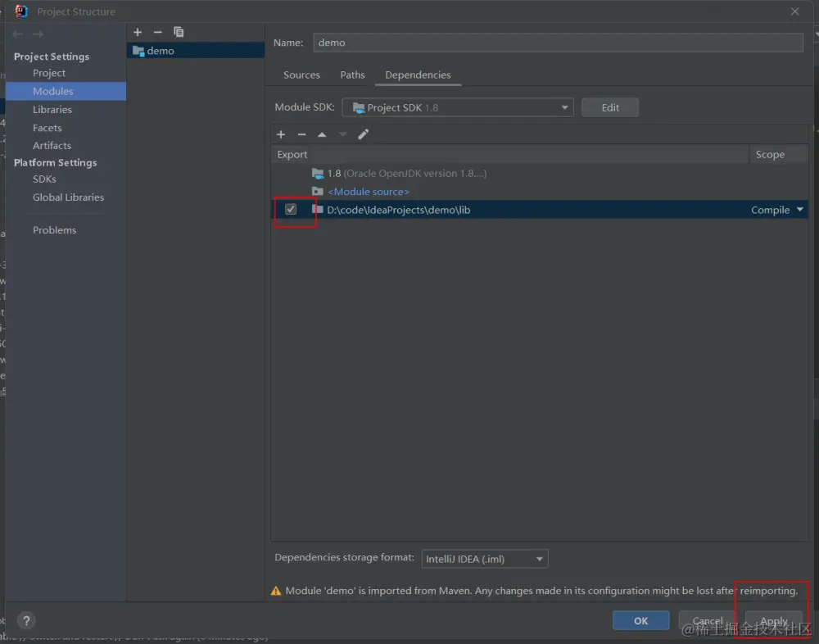Select Modules in Project Settings
Viewport: 819px width, 644px height.
66,91
